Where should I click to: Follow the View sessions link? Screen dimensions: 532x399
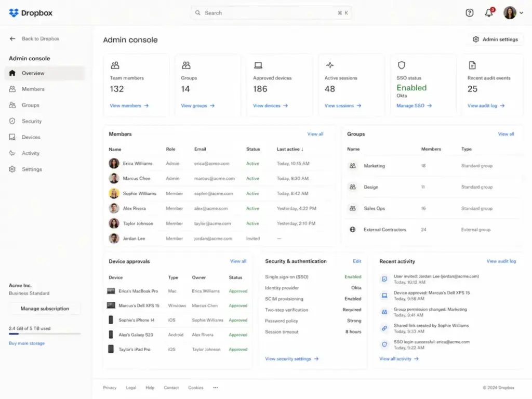click(343, 105)
